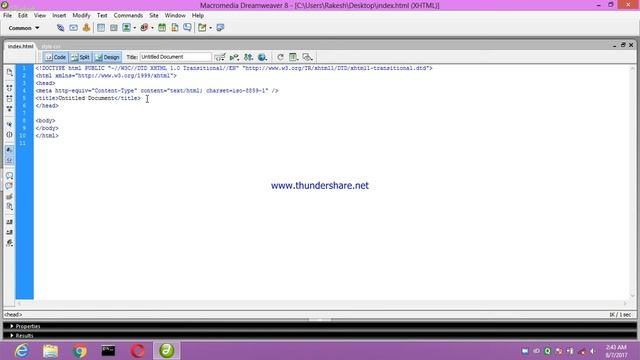Switch to Code view

(56, 57)
